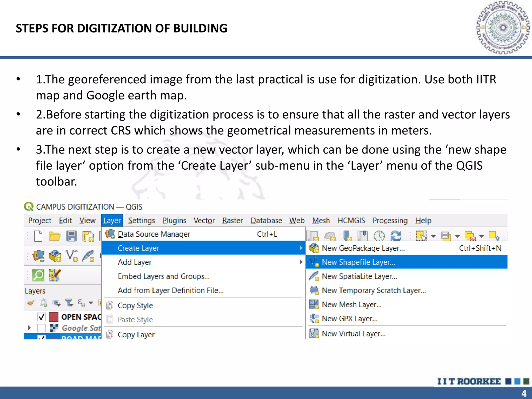
Task: Open the Help menu
Action: [x=423, y=221]
